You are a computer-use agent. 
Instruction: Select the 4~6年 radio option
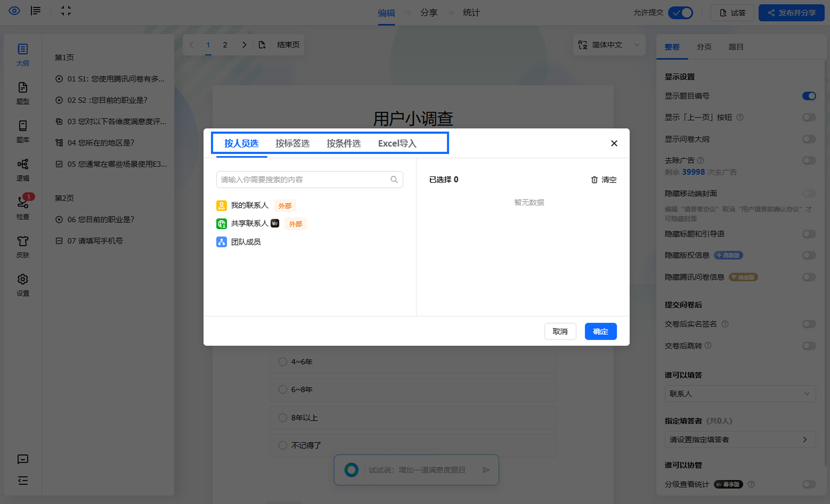[x=283, y=362]
